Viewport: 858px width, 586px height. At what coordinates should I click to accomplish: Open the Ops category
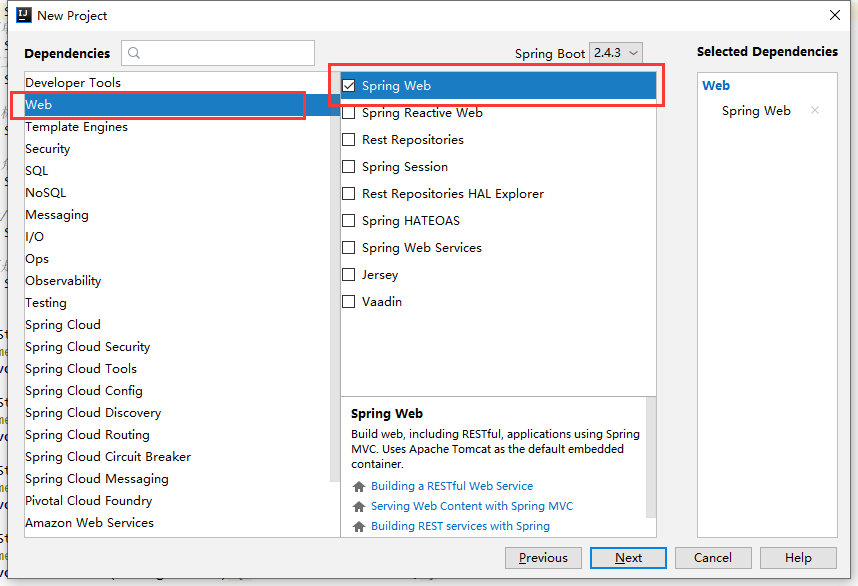point(177,259)
